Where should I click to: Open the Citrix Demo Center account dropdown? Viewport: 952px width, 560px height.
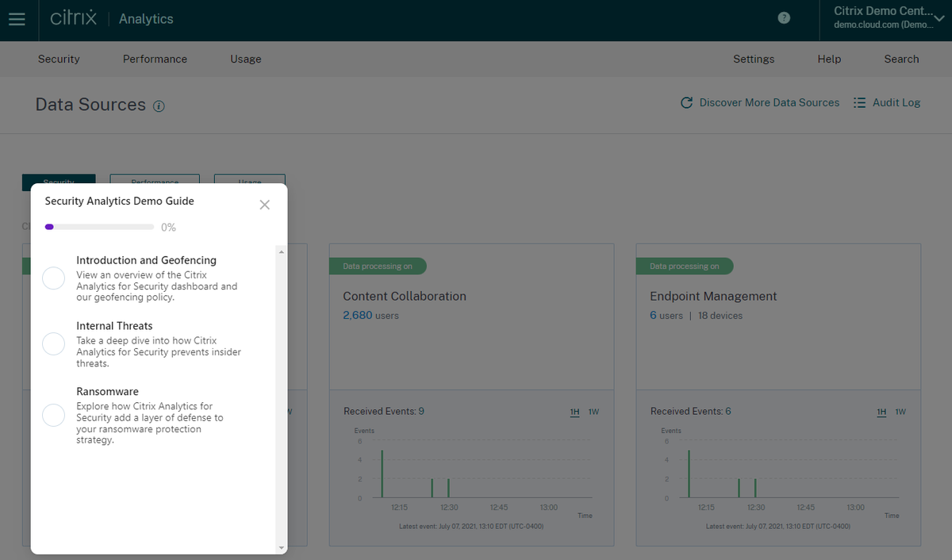[x=887, y=18]
